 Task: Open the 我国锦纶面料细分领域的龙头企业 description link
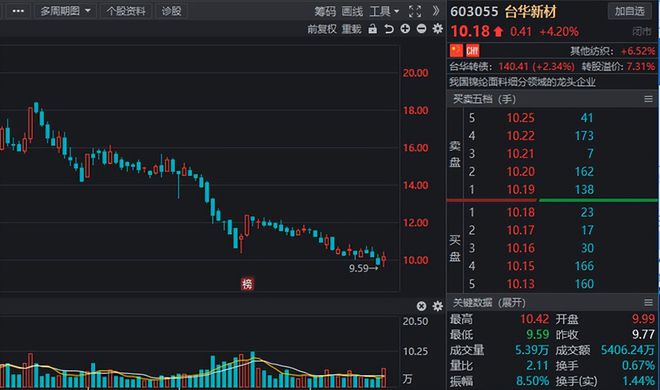(522, 82)
